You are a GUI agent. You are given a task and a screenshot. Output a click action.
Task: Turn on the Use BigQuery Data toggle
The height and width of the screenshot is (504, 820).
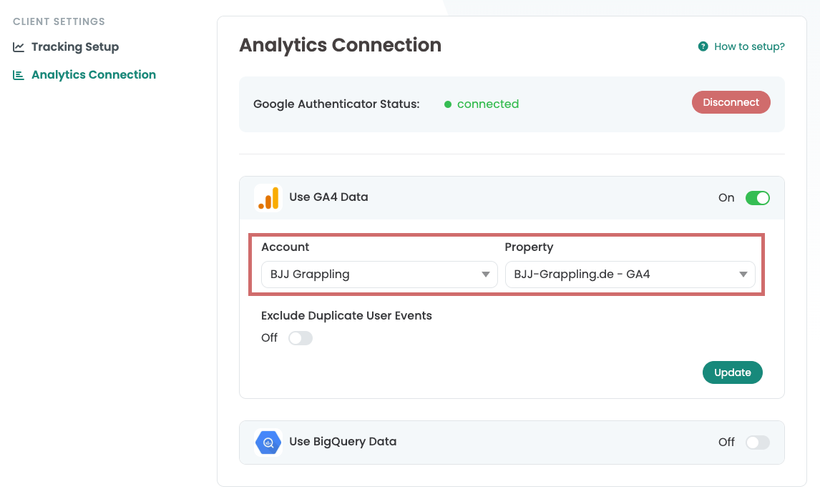pos(757,443)
